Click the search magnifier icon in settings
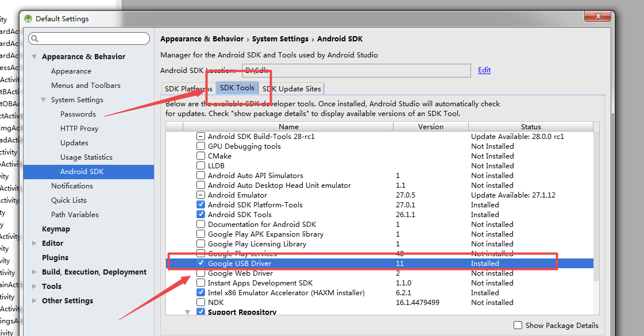This screenshot has height=336, width=644. [35, 38]
